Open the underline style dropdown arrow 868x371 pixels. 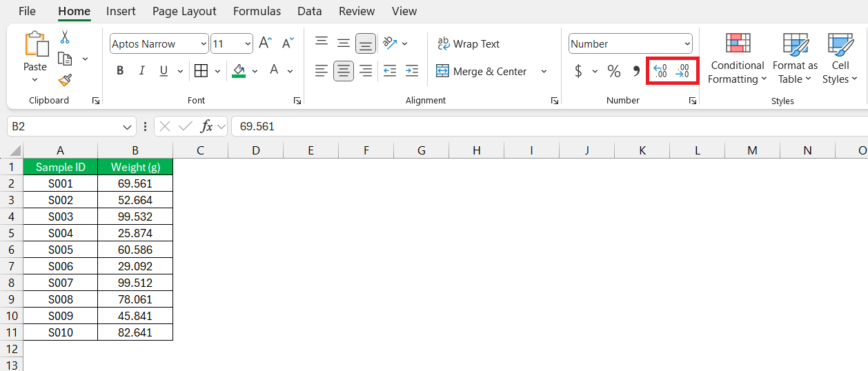click(x=180, y=71)
